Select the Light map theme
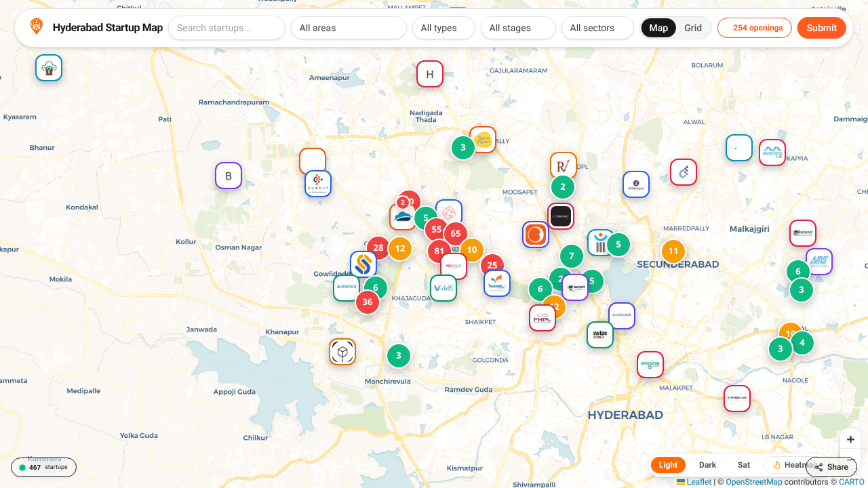The image size is (868, 488). pos(668,465)
